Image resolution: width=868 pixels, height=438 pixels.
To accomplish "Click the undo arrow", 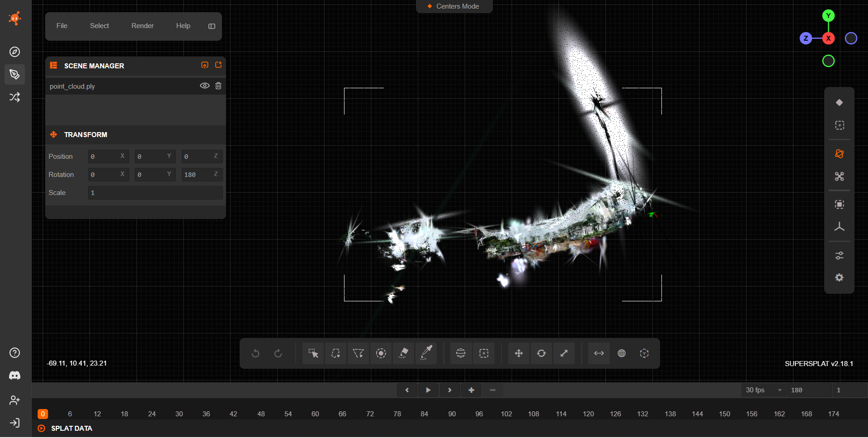I will (255, 353).
